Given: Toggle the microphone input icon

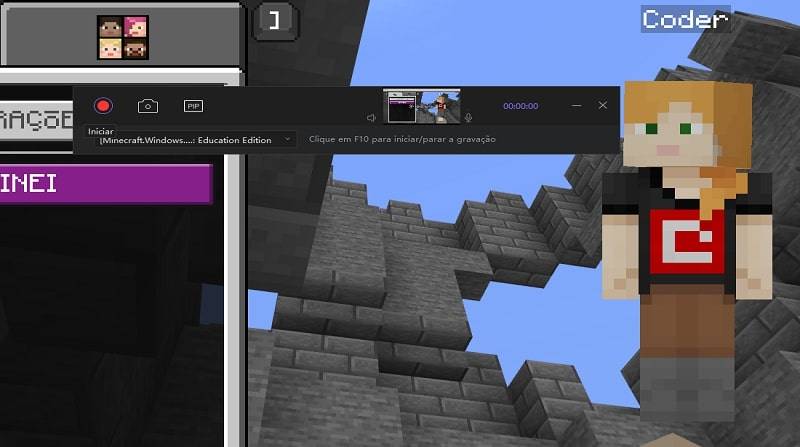Looking at the screenshot, I should pyautogui.click(x=467, y=118).
